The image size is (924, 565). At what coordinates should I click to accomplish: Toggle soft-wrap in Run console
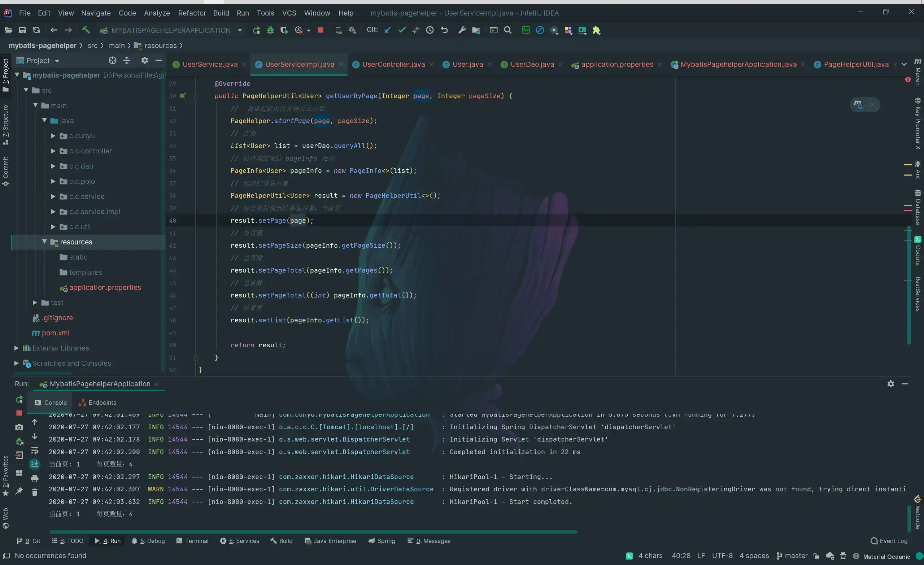[x=35, y=450]
